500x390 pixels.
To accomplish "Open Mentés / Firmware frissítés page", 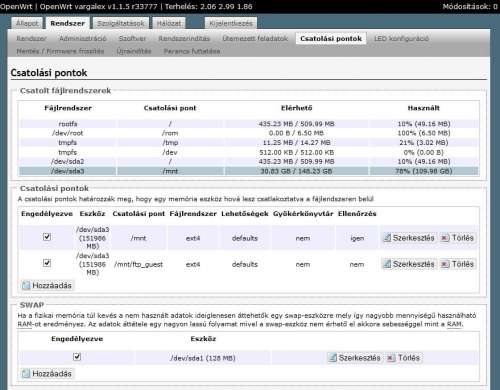I will click(x=60, y=51).
